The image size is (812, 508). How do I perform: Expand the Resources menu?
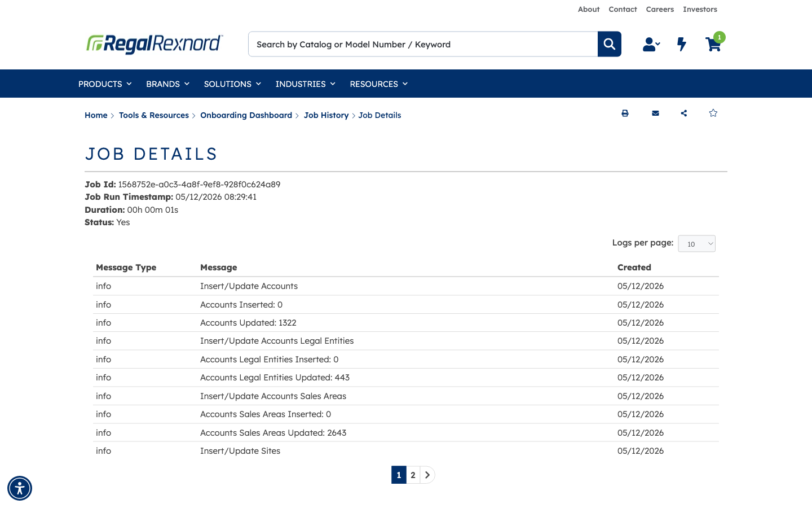point(378,84)
